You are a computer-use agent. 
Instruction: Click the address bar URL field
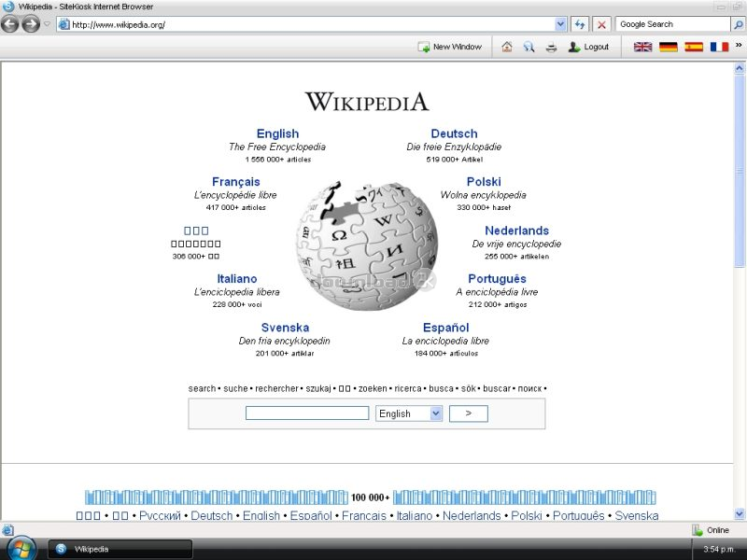tap(305, 24)
